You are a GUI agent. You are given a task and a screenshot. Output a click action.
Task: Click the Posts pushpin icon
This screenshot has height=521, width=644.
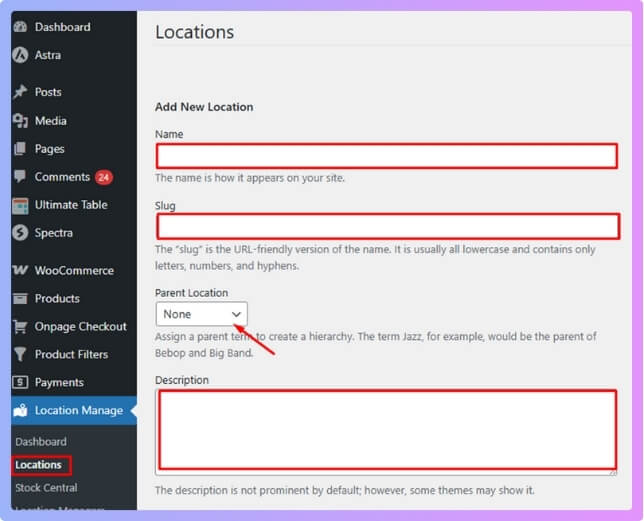(20, 92)
